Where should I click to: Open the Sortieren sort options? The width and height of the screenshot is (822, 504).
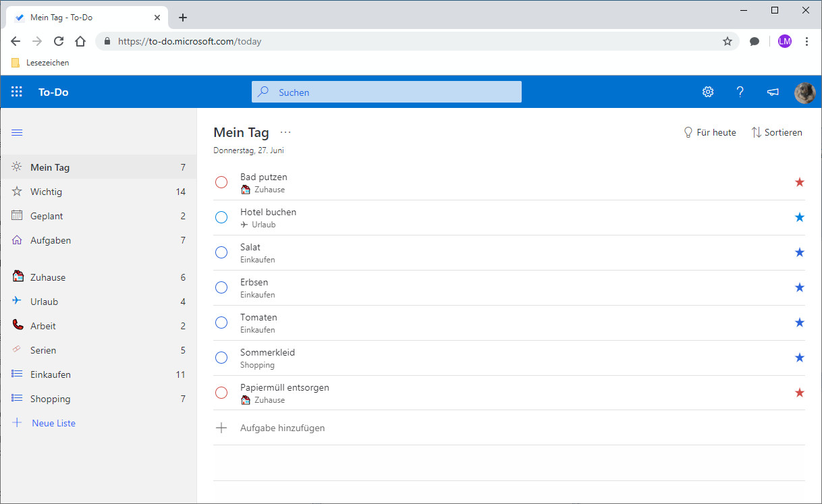[x=777, y=132]
